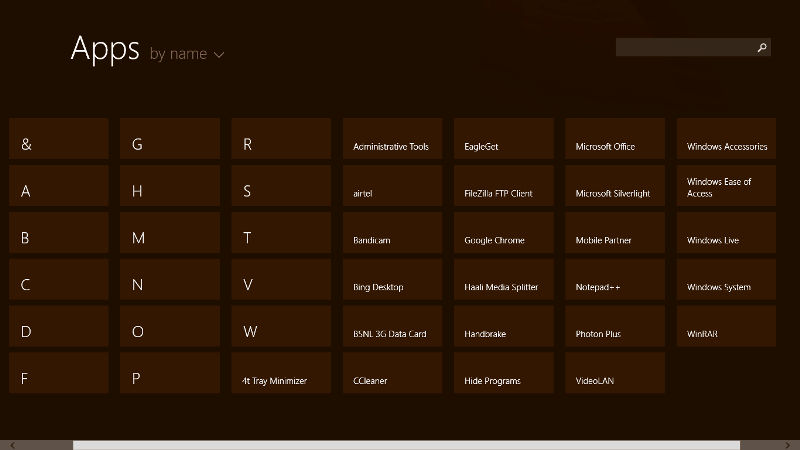Viewport: 800px width, 450px height.
Task: Open the WinRAR tile
Action: tap(726, 327)
